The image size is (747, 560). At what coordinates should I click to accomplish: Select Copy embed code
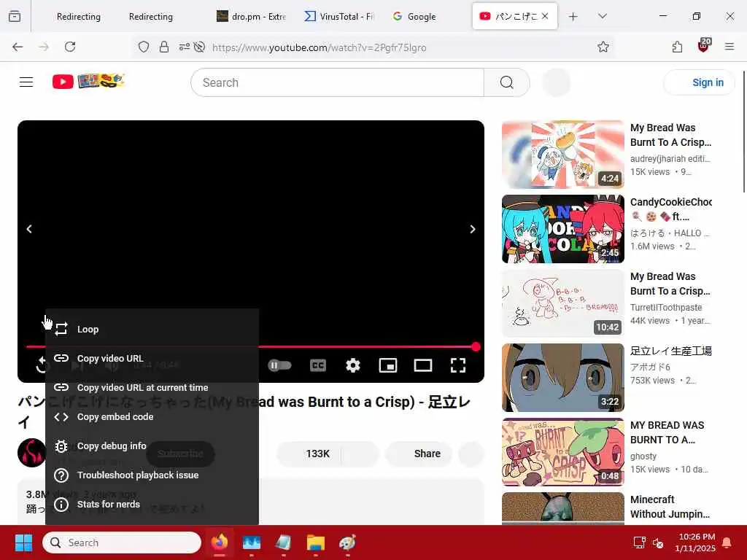pos(152,416)
